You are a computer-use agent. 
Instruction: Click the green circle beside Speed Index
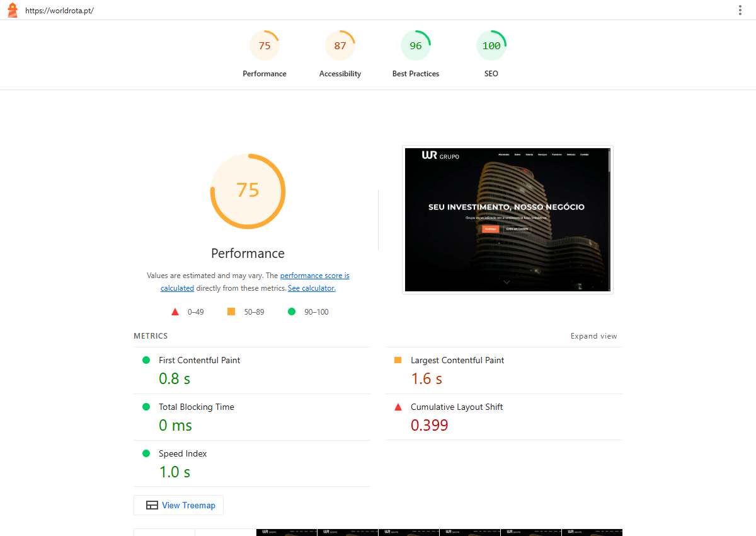point(146,453)
